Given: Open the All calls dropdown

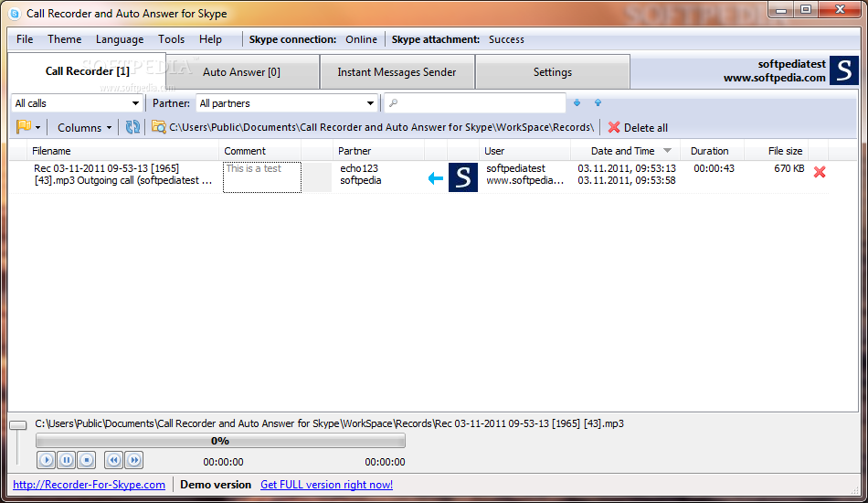Looking at the screenshot, I should [77, 103].
